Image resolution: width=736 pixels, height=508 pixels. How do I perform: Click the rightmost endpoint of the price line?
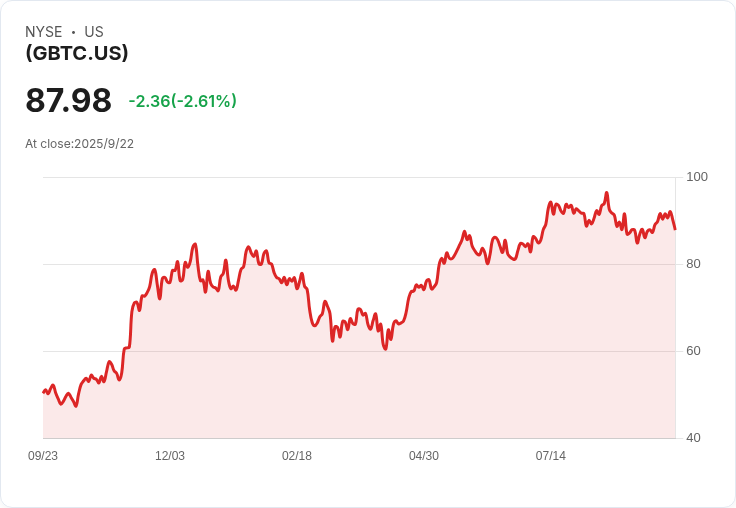tap(675, 229)
